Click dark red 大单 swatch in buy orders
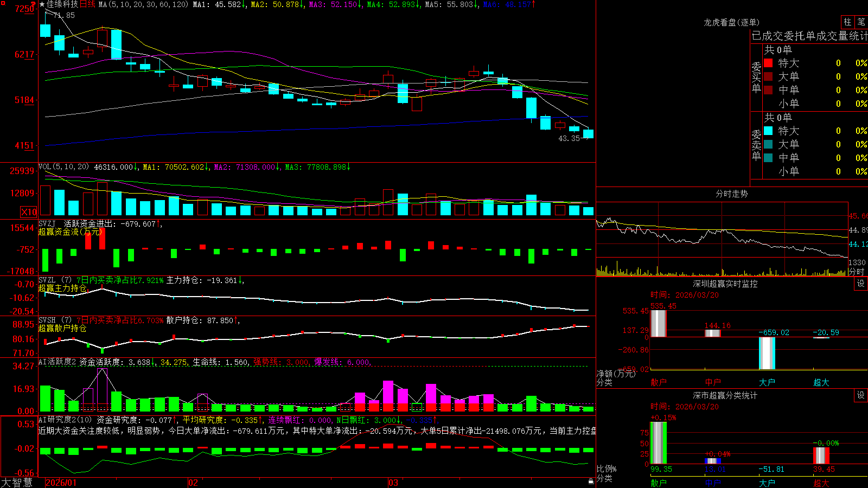The height and width of the screenshot is (488, 868). point(768,76)
